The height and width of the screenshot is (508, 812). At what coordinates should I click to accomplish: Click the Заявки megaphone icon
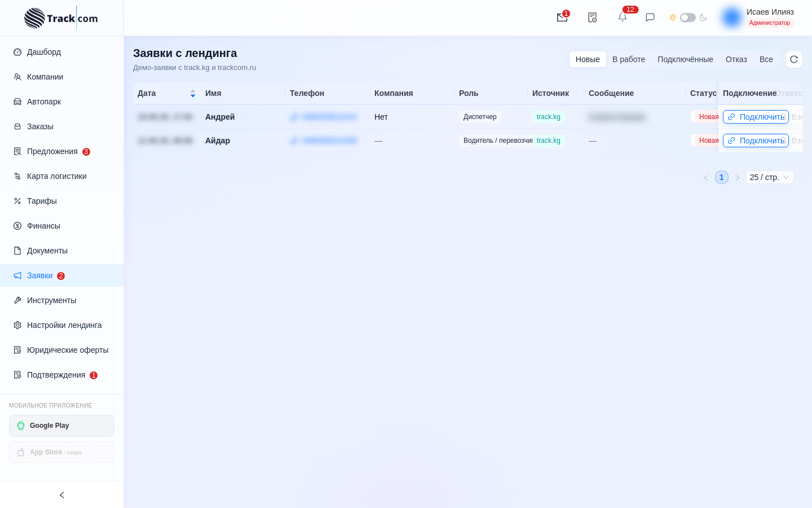pyautogui.click(x=17, y=275)
